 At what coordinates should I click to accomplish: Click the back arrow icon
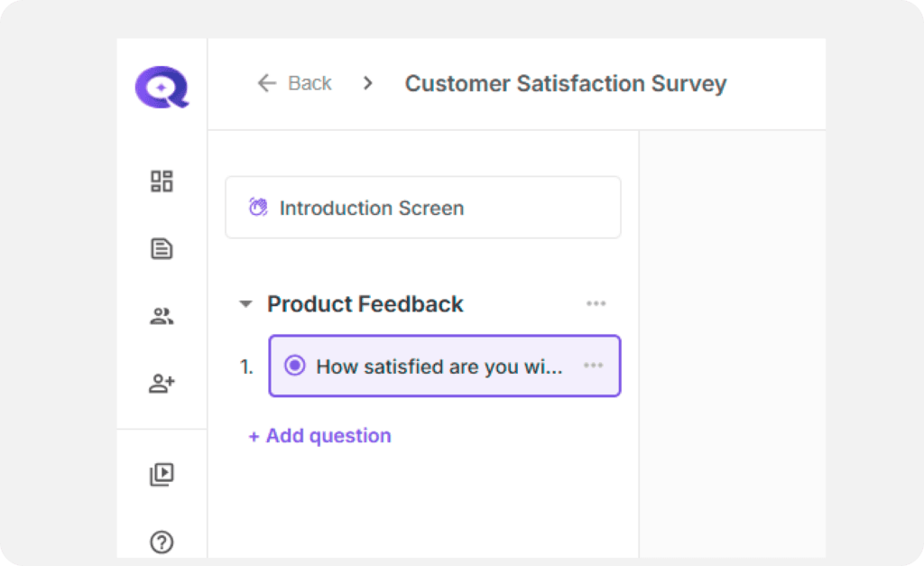coord(266,83)
